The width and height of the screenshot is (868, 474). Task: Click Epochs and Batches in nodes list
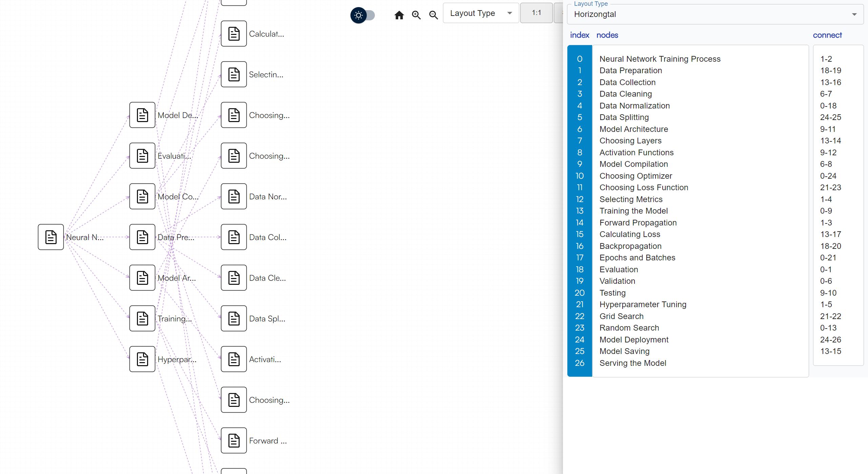point(637,258)
